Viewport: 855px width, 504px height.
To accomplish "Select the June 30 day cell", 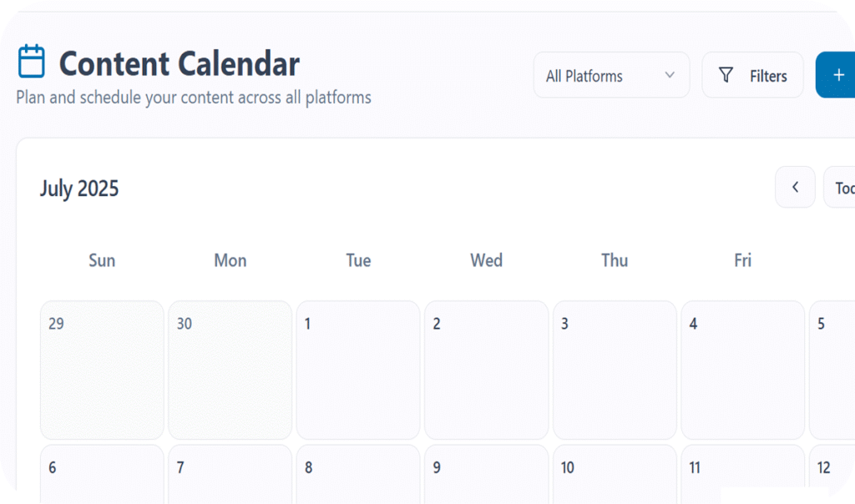I will click(230, 370).
